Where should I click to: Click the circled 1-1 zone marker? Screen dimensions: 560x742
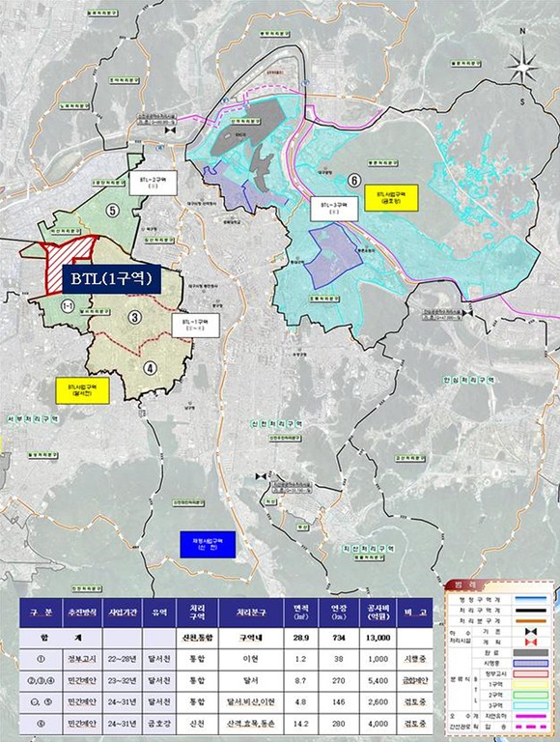pos(68,306)
